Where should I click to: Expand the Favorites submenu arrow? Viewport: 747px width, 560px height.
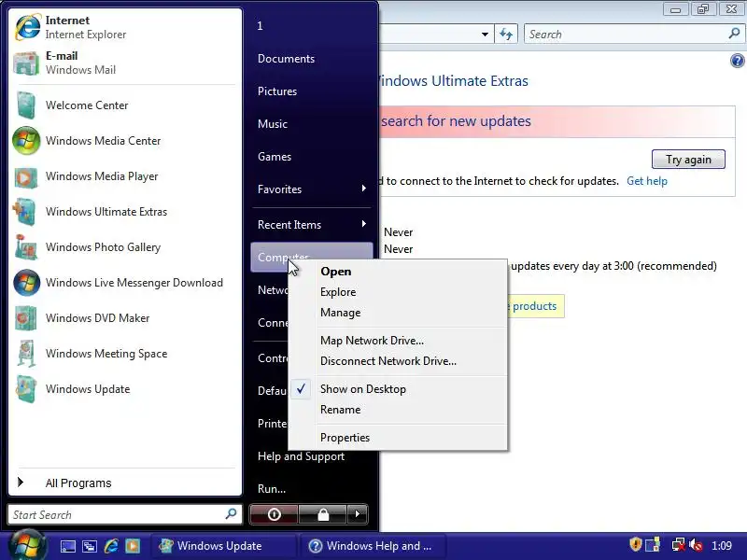pos(364,189)
